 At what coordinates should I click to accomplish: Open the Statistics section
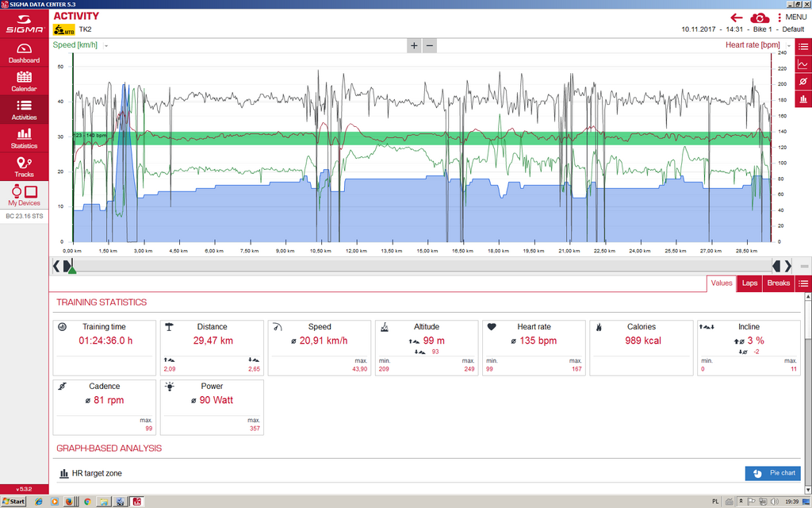[x=24, y=138]
